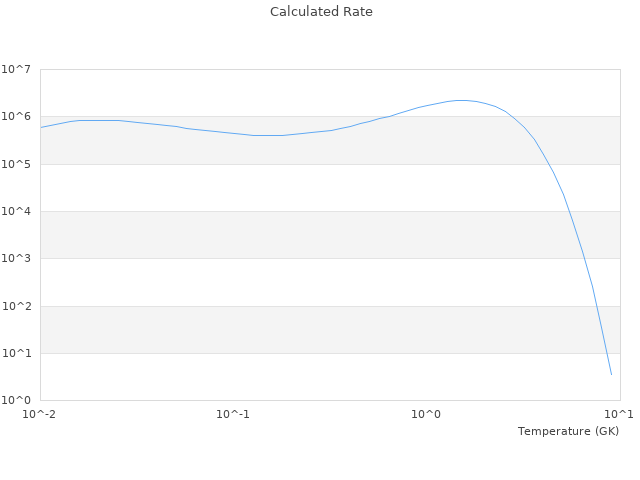This screenshot has height=480, width=640.
Task: Pick the 10^4 y-axis tick label
Action: click(x=16, y=212)
